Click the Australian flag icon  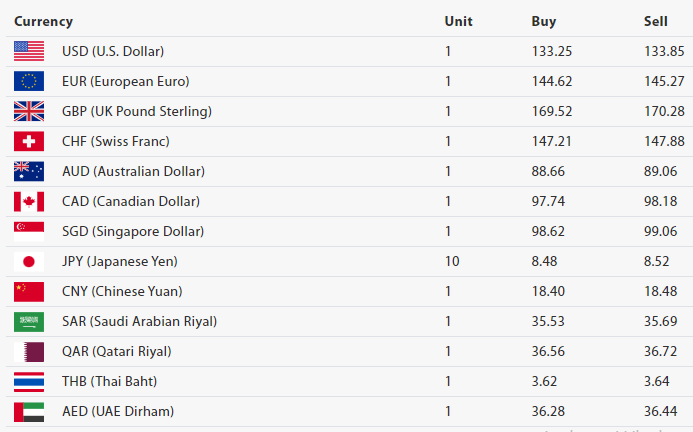[29, 171]
